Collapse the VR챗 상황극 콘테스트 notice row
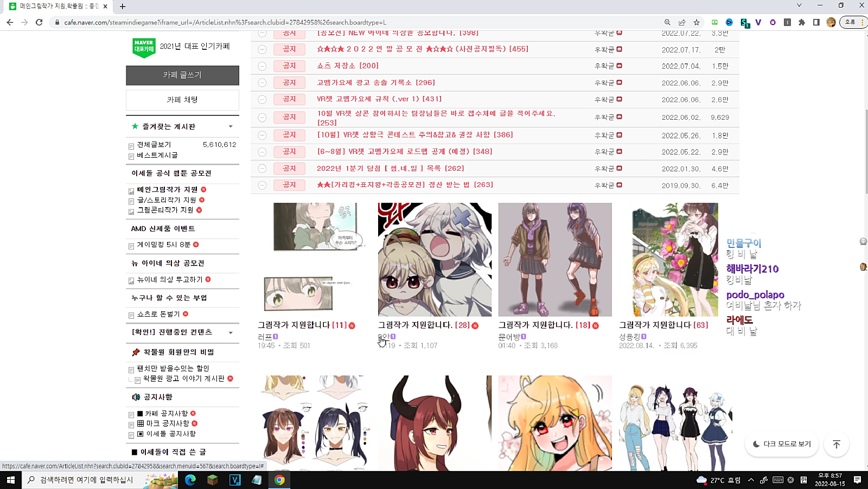Viewport: 868px width, 489px height. click(262, 135)
